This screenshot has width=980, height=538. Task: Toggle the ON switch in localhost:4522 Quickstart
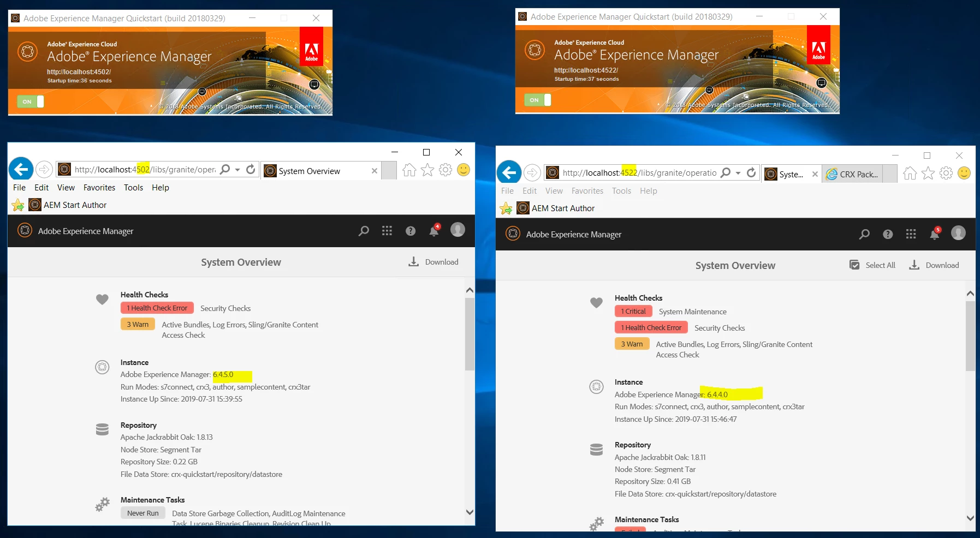538,100
